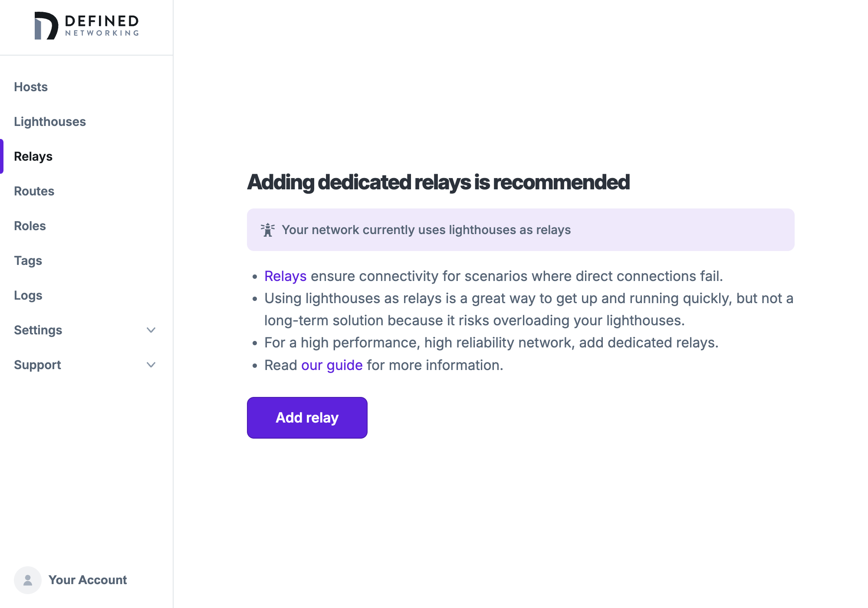Click the lighthouses as relays notice banner
Image resolution: width=868 pixels, height=608 pixels.
click(520, 229)
